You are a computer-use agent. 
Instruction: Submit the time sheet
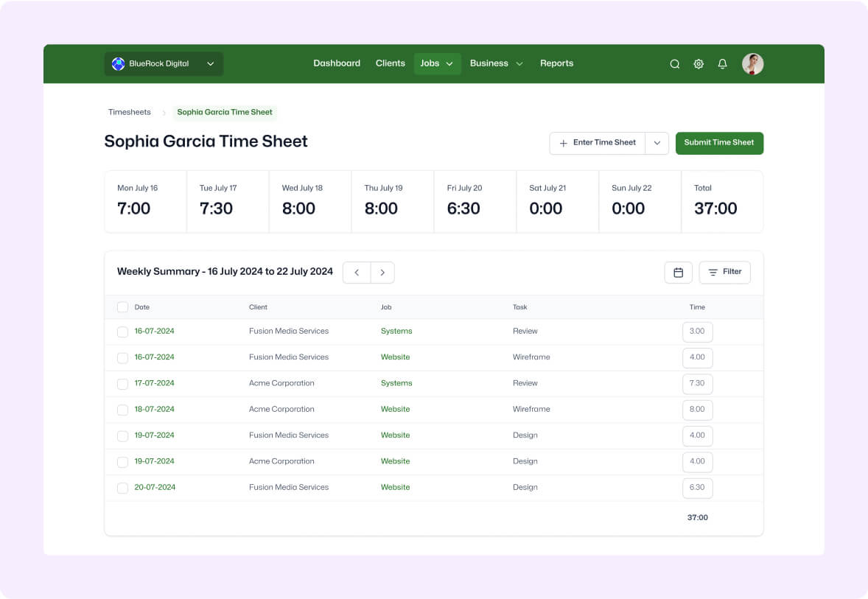tap(719, 143)
